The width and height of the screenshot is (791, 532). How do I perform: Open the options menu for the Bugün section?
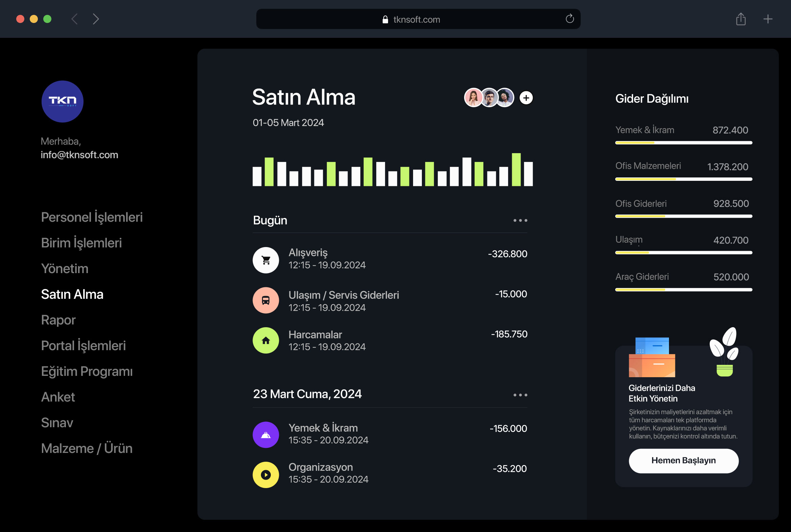(x=520, y=220)
